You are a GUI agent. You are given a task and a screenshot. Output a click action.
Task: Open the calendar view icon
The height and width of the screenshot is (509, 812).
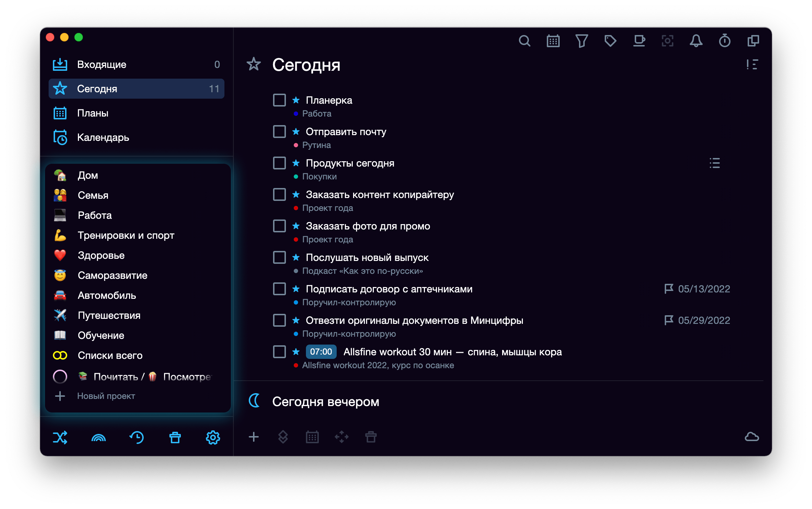(x=554, y=41)
